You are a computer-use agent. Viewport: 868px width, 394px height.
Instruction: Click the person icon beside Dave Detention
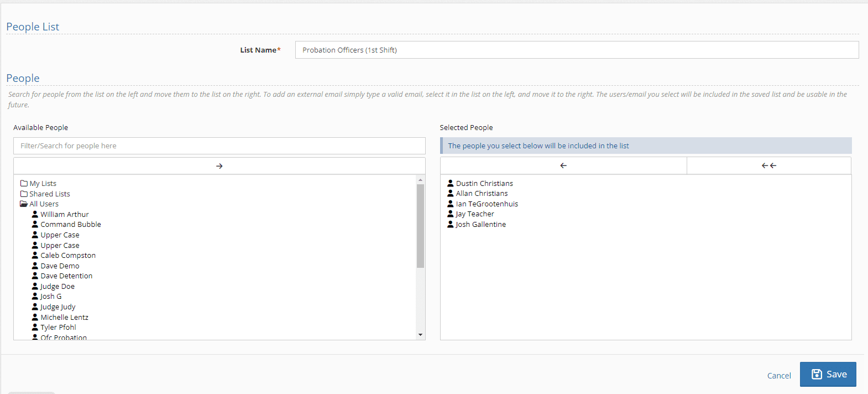(x=35, y=276)
